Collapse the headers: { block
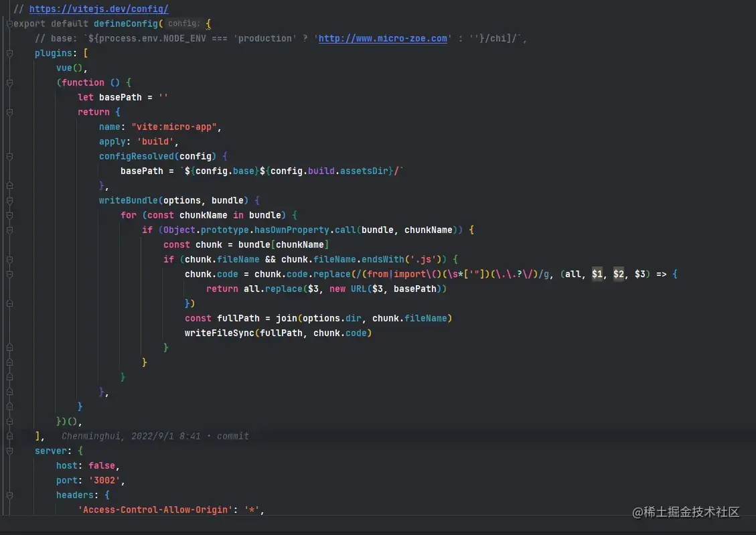 pyautogui.click(x=9, y=495)
